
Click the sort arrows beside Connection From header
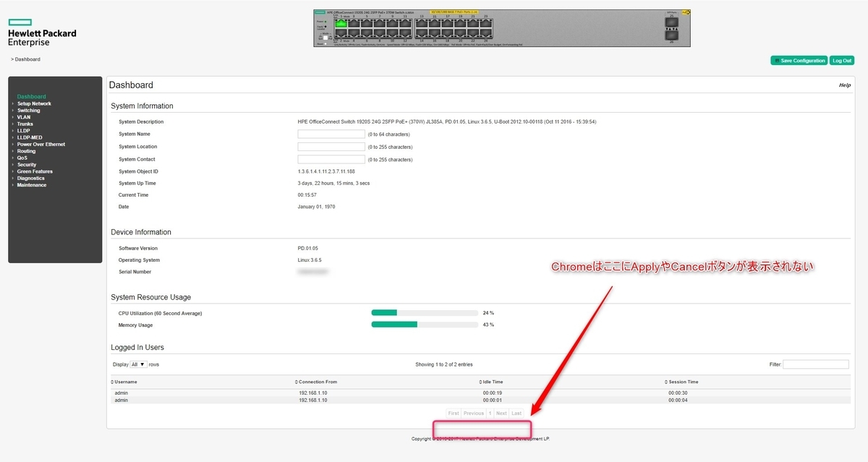click(x=297, y=382)
